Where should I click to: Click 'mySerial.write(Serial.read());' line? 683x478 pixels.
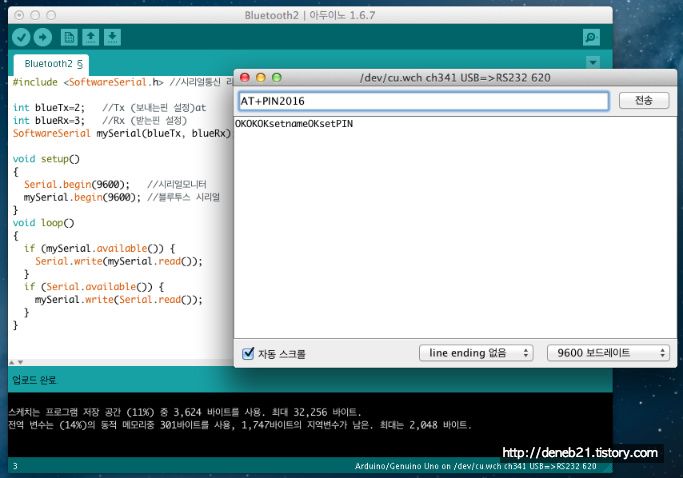118,299
